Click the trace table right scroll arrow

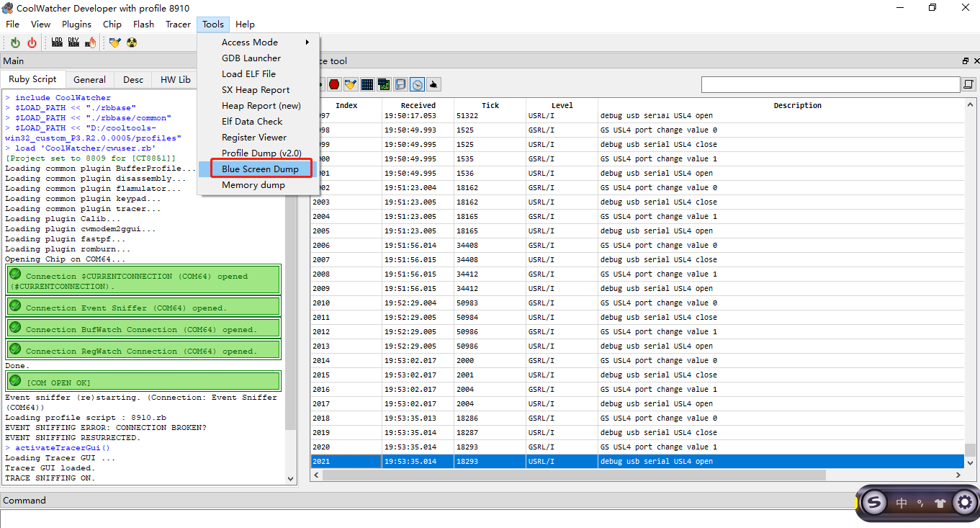point(959,475)
